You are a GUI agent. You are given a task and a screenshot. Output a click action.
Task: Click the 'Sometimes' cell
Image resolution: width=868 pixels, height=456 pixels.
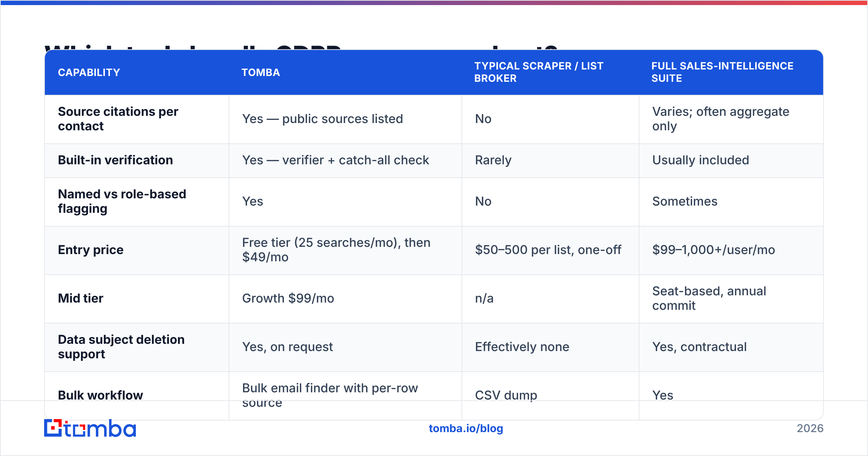(x=685, y=201)
